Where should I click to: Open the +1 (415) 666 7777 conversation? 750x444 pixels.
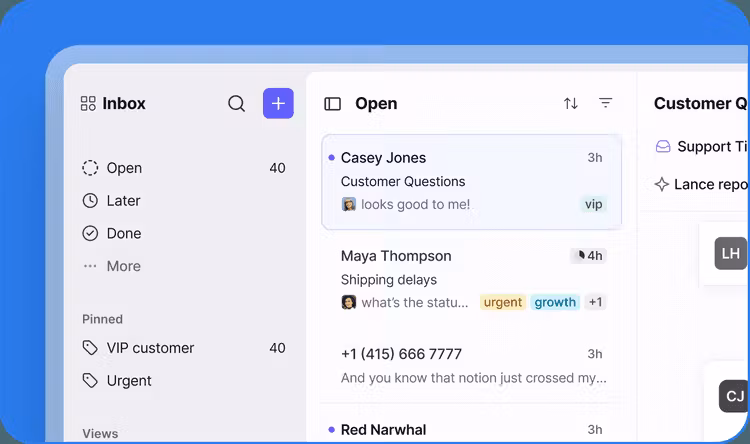click(x=470, y=365)
